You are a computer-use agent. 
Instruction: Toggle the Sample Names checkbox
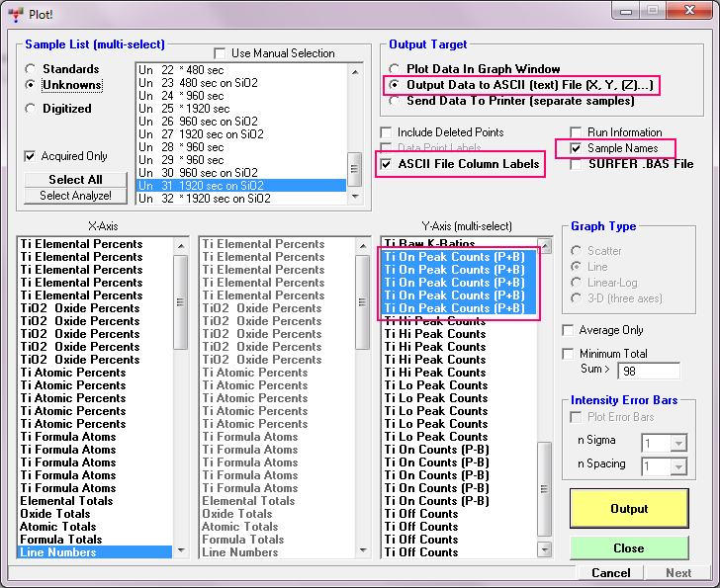[577, 148]
